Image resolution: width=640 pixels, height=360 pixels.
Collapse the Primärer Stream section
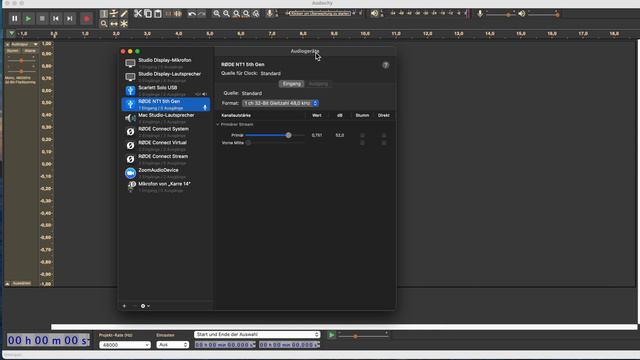pyautogui.click(x=218, y=124)
